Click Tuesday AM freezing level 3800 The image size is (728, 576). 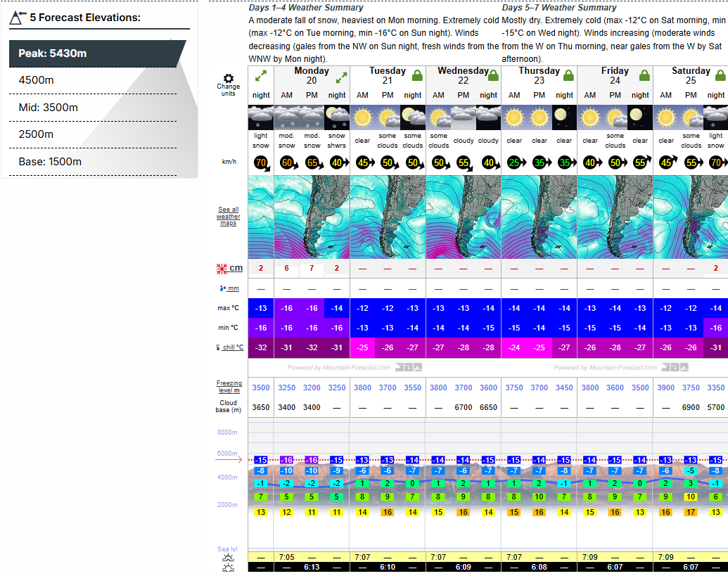point(363,388)
